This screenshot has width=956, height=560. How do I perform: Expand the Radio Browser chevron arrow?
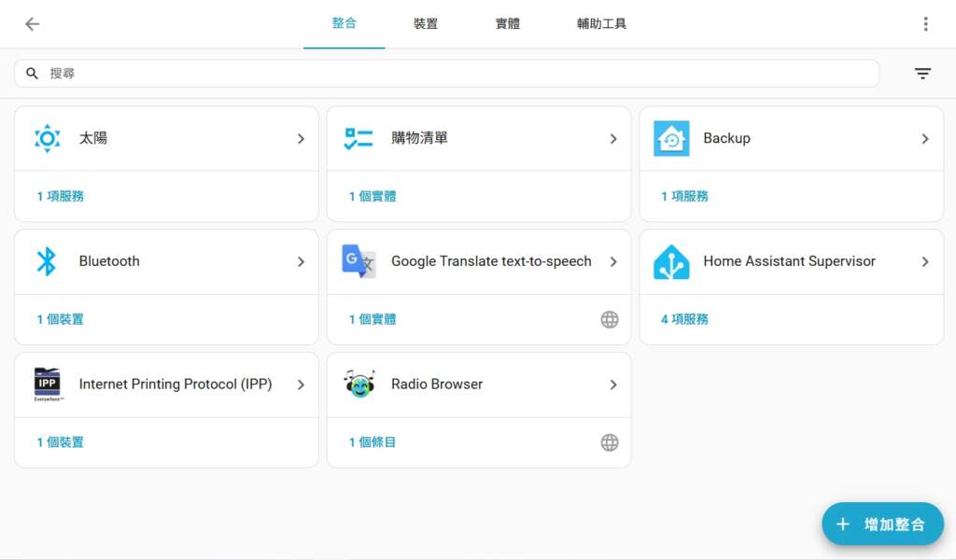tap(613, 385)
